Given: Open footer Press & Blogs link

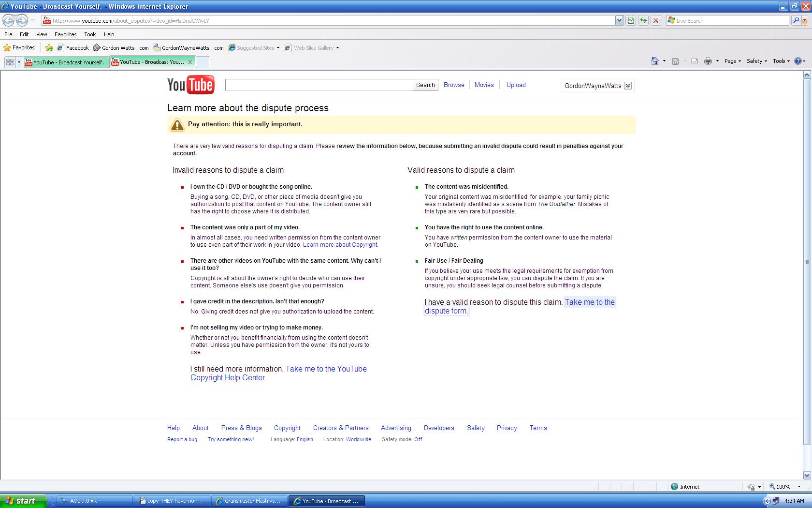Looking at the screenshot, I should click(241, 428).
